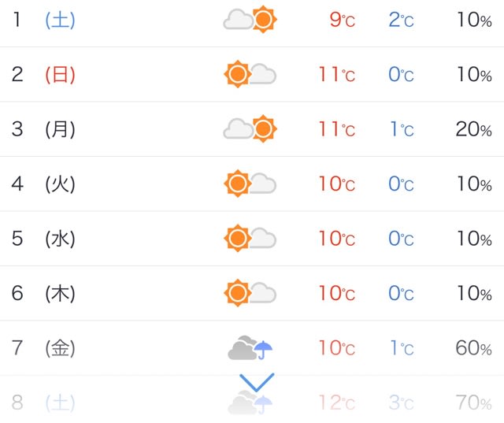Click the cloudy-then-sunny icon for day 1
Image resolution: width=504 pixels, height=423 pixels.
point(250,19)
